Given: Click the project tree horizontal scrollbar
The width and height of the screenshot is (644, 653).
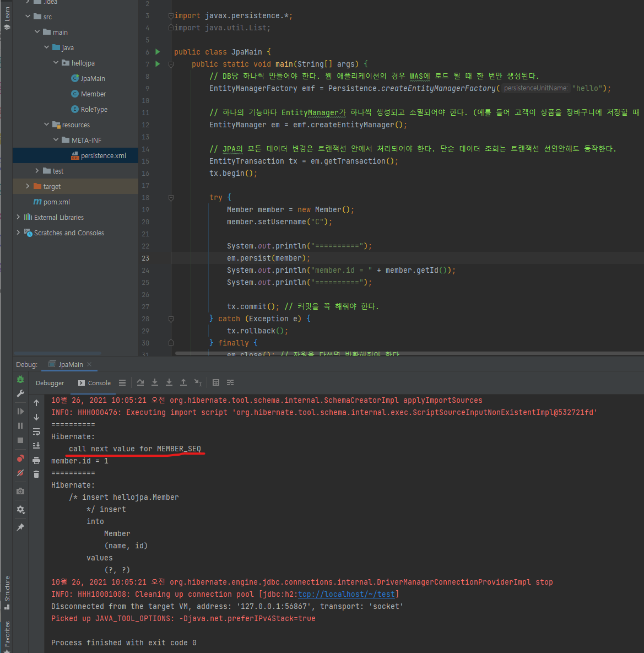Looking at the screenshot, I should (x=57, y=353).
